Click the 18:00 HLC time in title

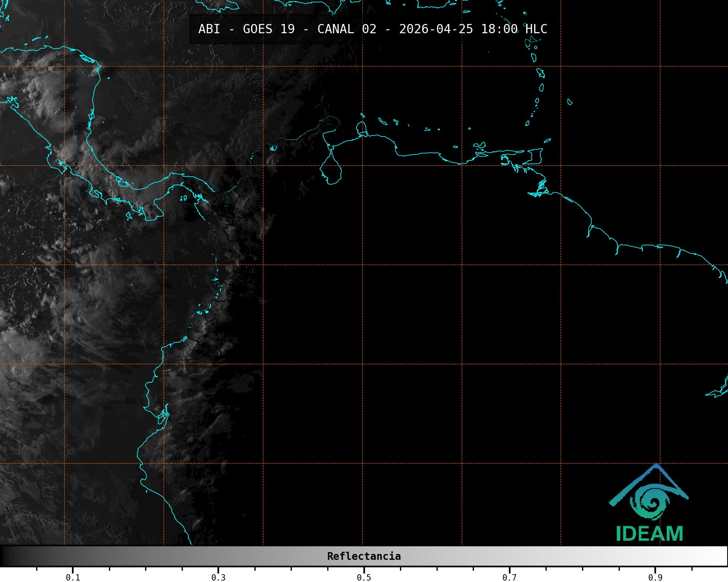pos(514,29)
